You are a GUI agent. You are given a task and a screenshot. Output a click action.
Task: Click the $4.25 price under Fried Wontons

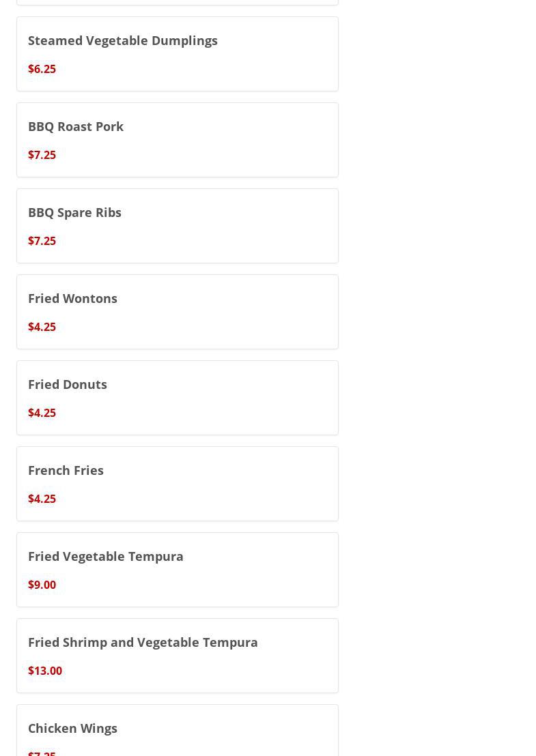click(42, 327)
